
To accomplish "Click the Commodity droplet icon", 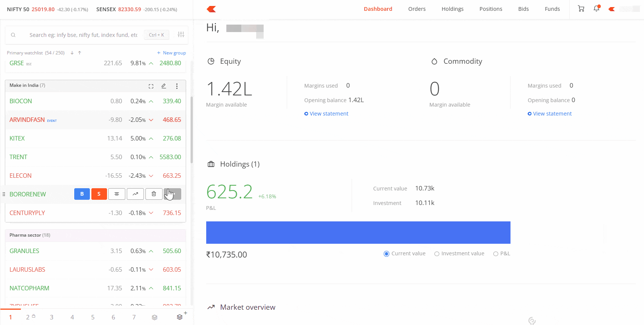I will click(434, 61).
